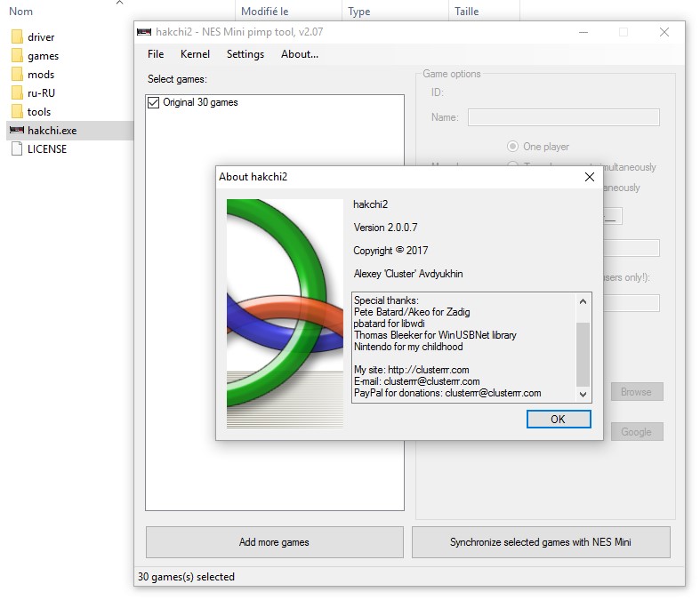The height and width of the screenshot is (616, 700).
Task: Click the 'pbatard for libwdi' line
Action: (x=389, y=324)
